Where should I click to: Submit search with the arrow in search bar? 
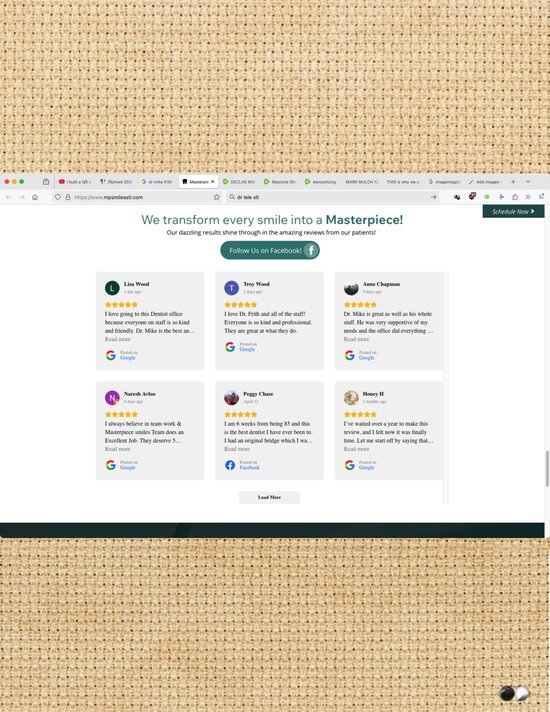click(434, 197)
